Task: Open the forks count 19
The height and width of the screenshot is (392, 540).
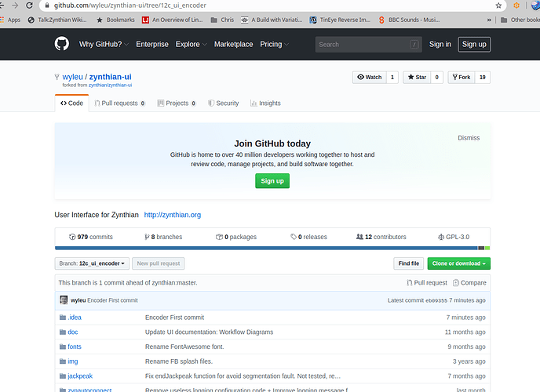Action: tap(483, 78)
